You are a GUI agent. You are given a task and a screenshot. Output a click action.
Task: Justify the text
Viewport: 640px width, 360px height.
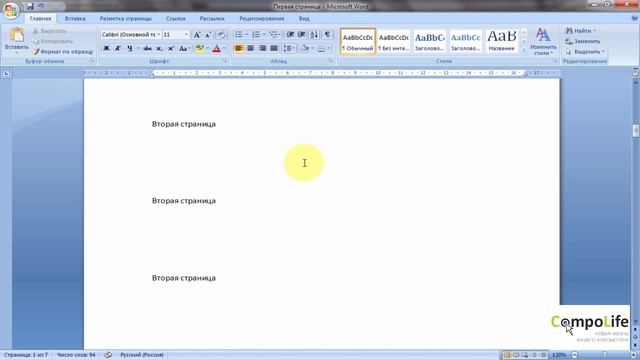coord(274,49)
